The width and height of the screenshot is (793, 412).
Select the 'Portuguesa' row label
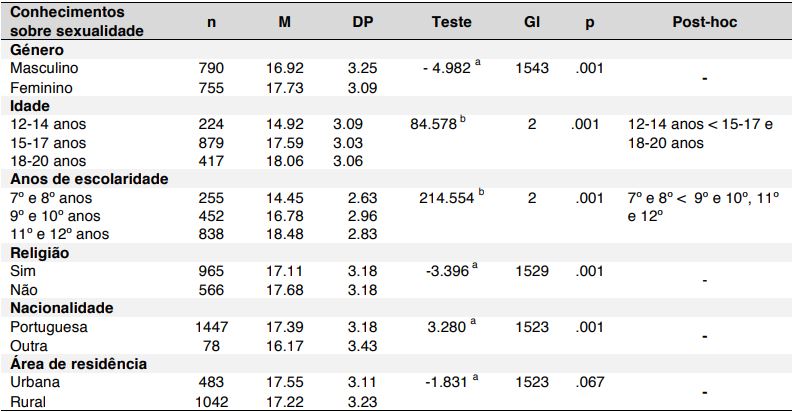[x=48, y=327]
